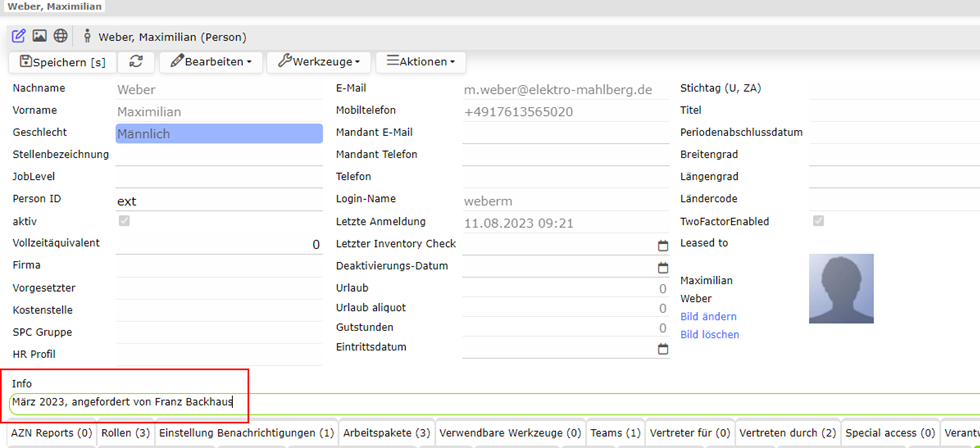This screenshot has height=448, width=980.
Task: Click the Bild löschen link
Action: coord(709,334)
